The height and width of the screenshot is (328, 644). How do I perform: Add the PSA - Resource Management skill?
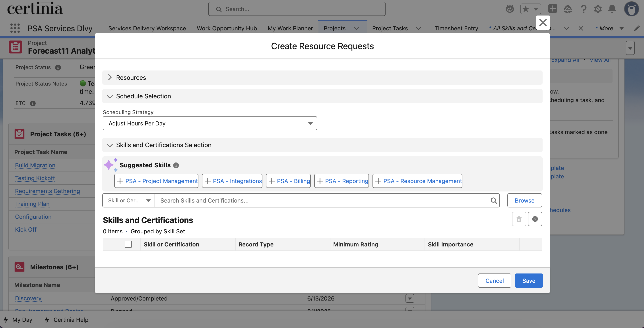(417, 181)
